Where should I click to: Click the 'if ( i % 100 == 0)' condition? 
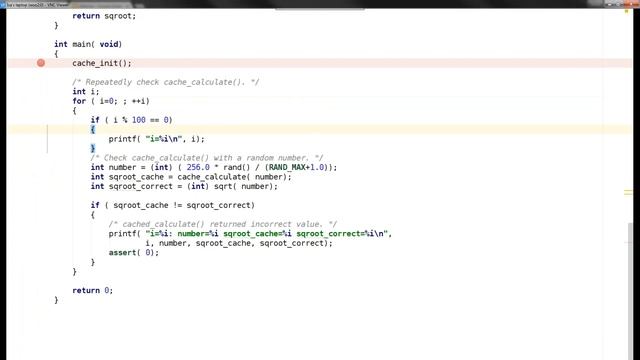tap(131, 120)
